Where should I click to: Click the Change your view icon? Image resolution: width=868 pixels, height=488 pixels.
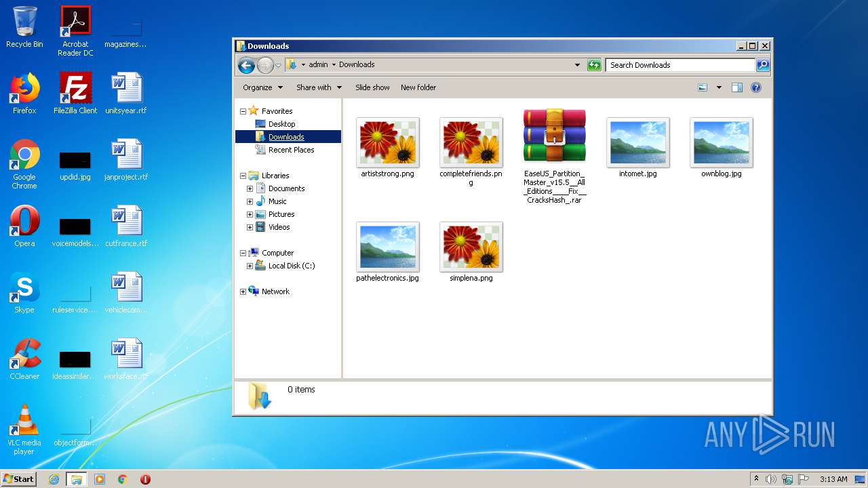click(703, 87)
